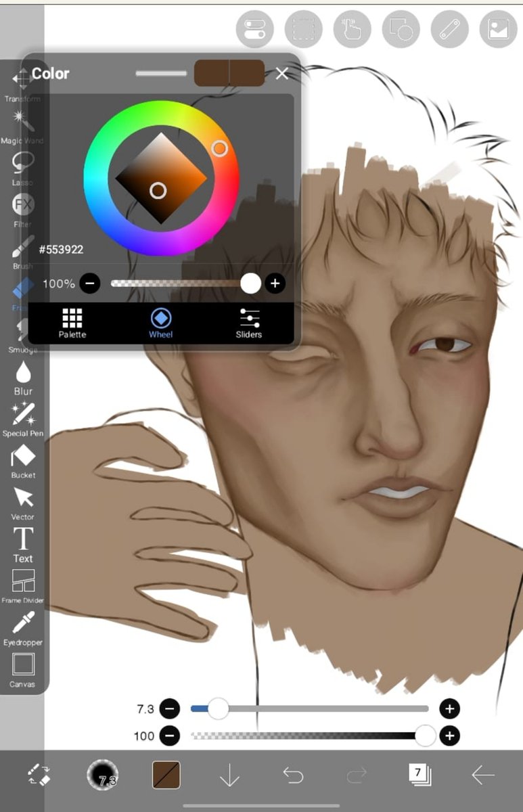Increase brush opacity with plus button
The width and height of the screenshot is (523, 812).
click(449, 736)
